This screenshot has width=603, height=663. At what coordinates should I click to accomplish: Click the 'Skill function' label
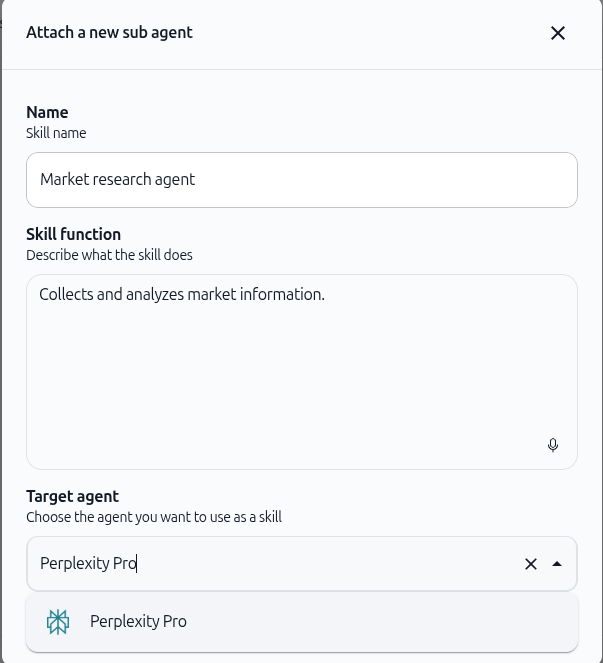(74, 234)
